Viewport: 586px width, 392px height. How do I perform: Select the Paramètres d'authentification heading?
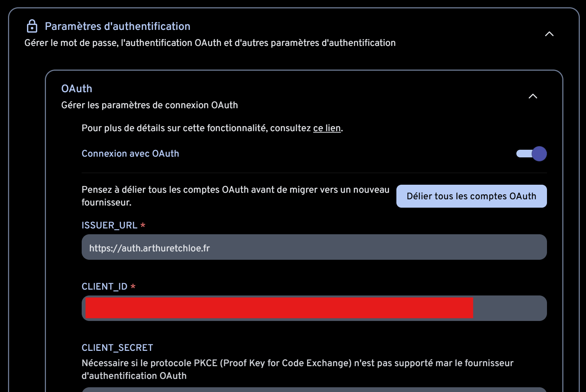117,26
